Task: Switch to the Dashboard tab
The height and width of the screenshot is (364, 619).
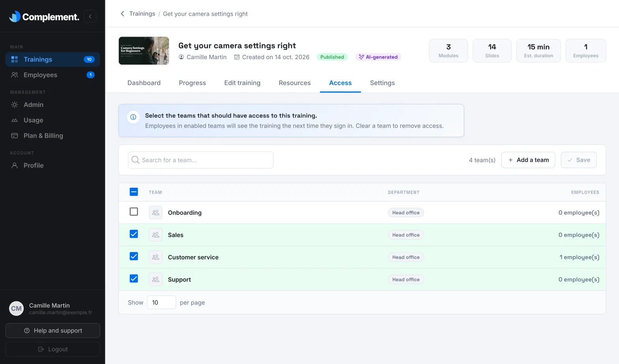Action: point(144,83)
